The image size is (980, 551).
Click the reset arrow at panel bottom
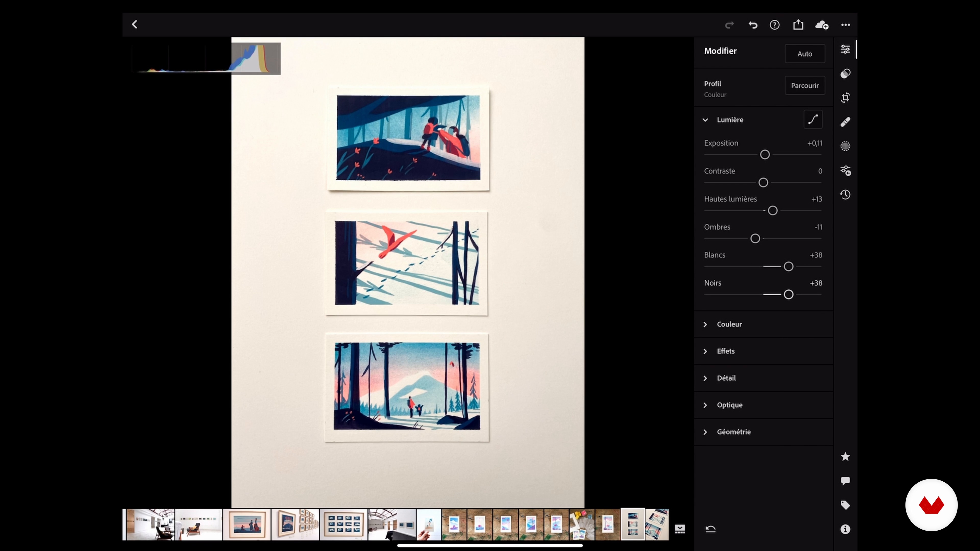pos(710,529)
